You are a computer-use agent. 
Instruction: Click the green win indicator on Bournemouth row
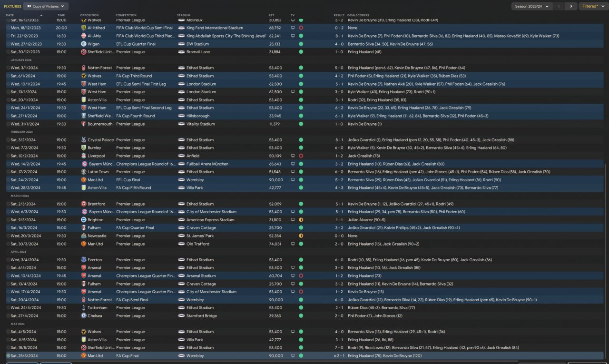click(301, 124)
